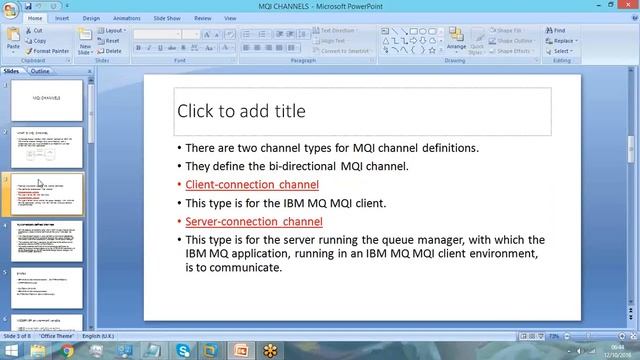Select the Isosceles Triangle shape
The width and height of the screenshot is (640, 360).
click(385, 41)
